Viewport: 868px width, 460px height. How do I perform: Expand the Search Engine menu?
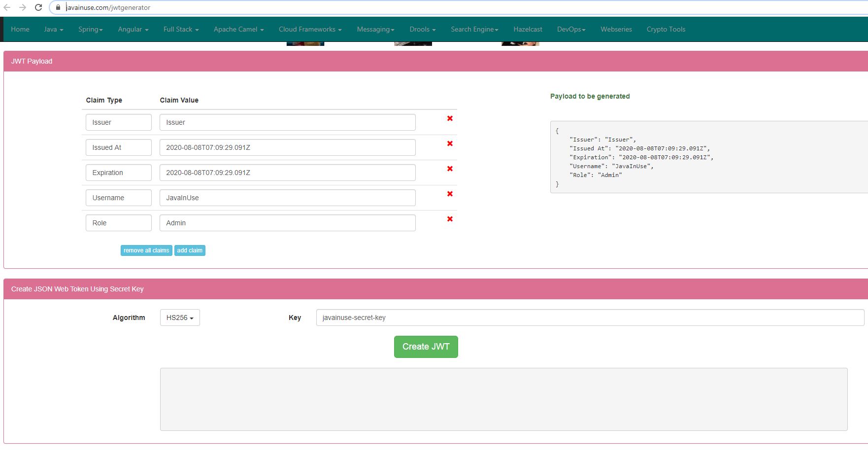(x=474, y=29)
